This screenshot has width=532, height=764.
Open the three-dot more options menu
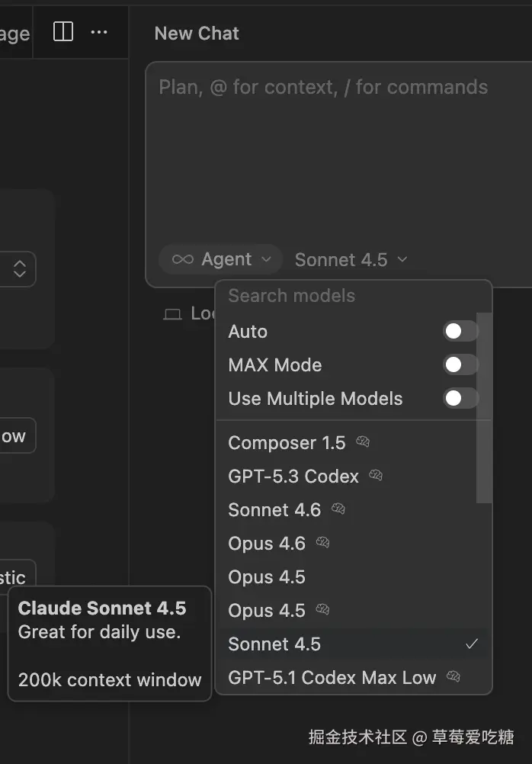pos(99,32)
